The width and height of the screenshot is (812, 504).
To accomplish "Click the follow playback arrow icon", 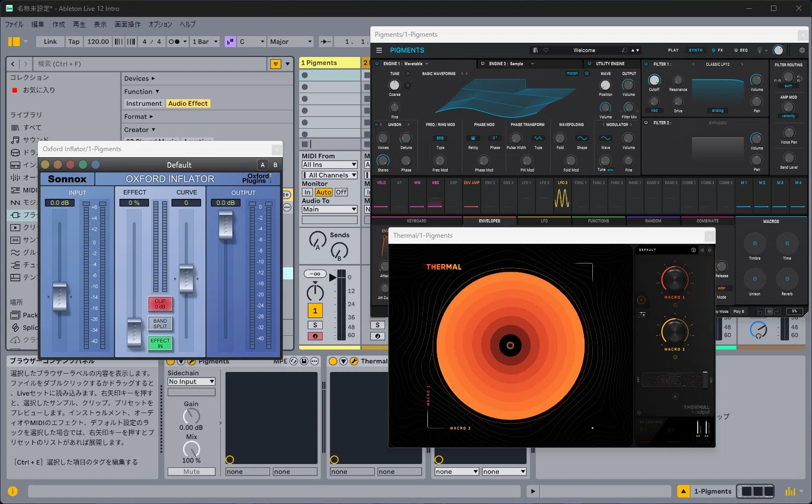I will pyautogui.click(x=325, y=42).
